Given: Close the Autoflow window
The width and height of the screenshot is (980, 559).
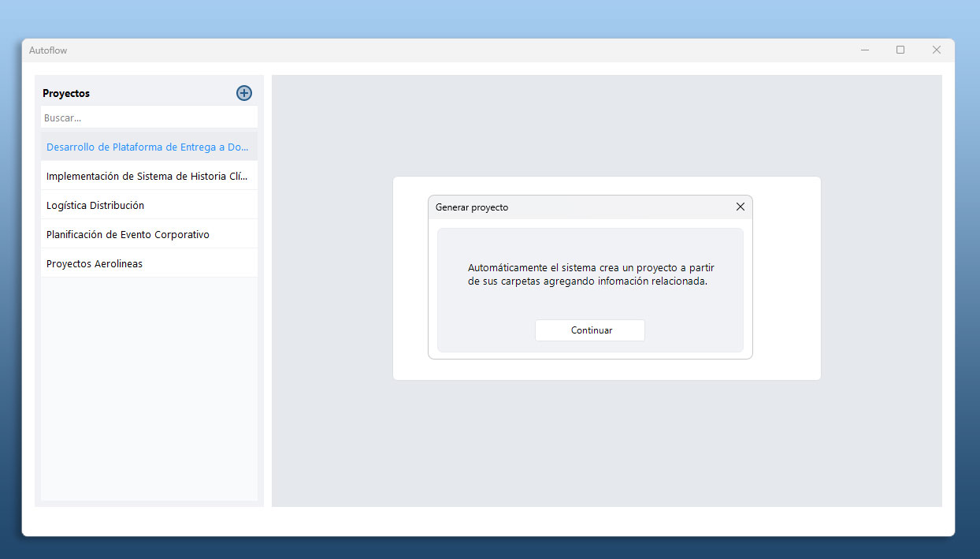Looking at the screenshot, I should coord(937,50).
